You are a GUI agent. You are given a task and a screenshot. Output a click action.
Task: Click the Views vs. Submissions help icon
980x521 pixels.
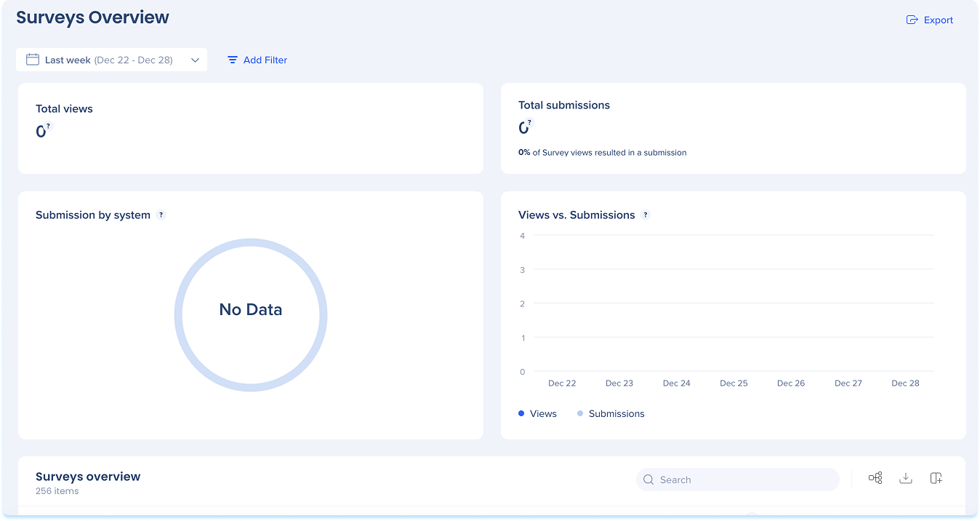tap(646, 215)
